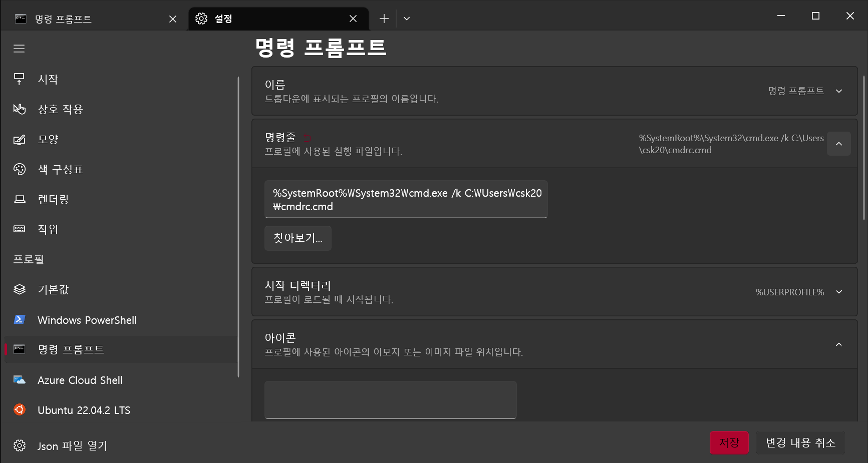Viewport: 868px width, 463px height.
Task: Click the 모양 appearance icon
Action: [19, 139]
